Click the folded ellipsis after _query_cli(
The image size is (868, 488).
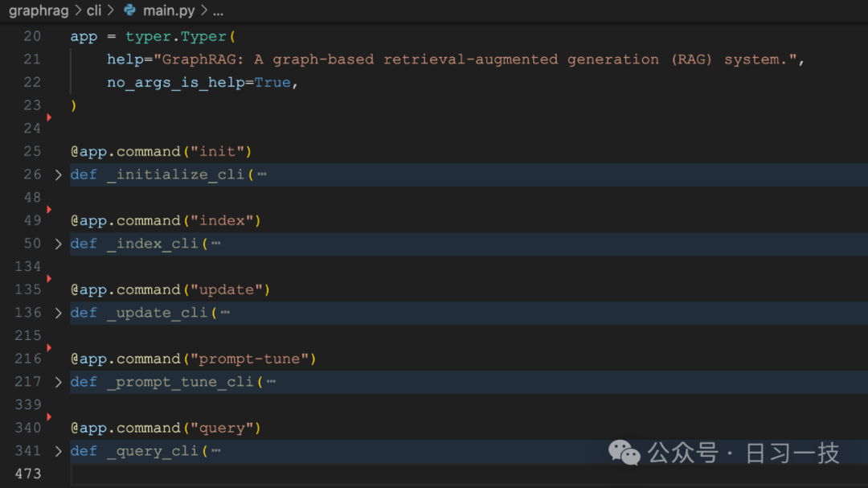click(x=216, y=451)
